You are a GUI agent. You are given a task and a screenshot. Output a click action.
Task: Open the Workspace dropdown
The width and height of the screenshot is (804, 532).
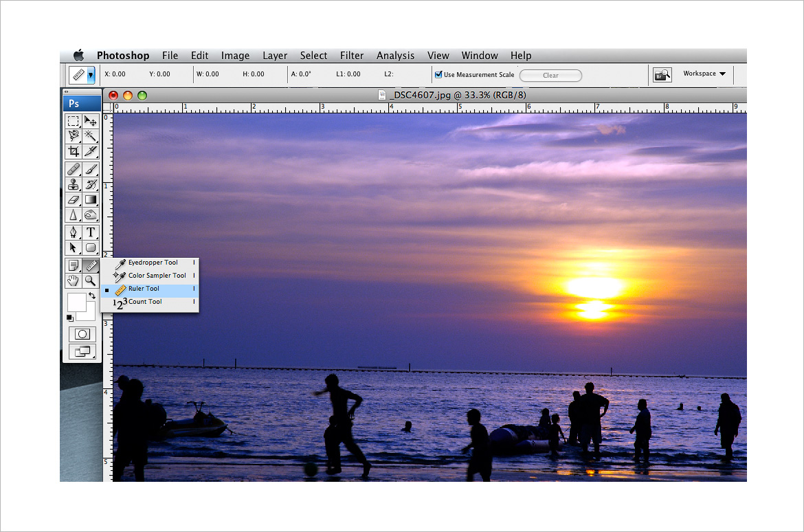pyautogui.click(x=704, y=74)
